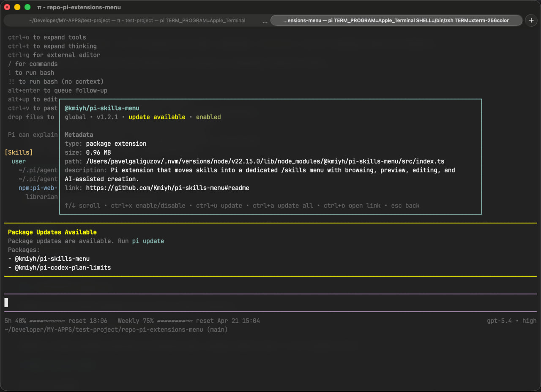
Task: Click the yellow 'update available' status text
Action: click(x=157, y=117)
